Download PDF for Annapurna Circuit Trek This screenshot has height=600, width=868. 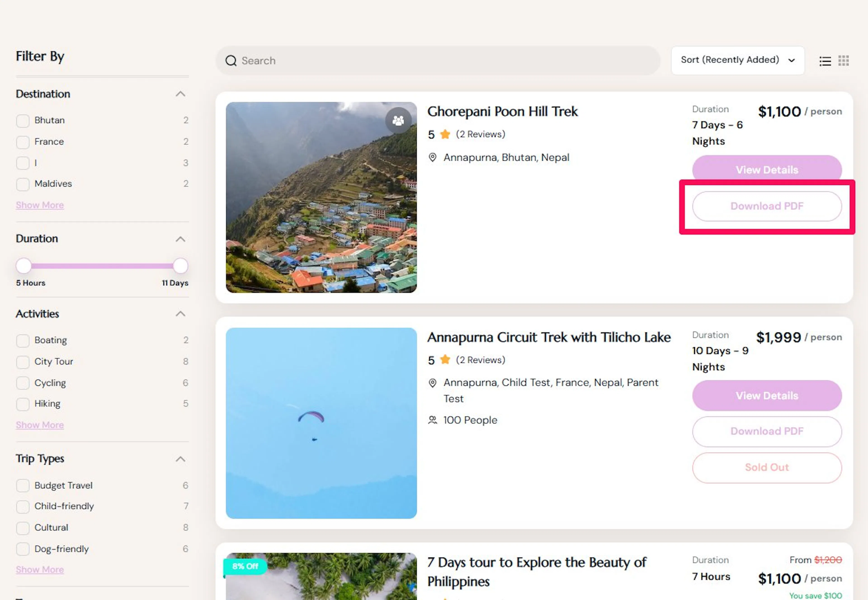click(x=767, y=431)
